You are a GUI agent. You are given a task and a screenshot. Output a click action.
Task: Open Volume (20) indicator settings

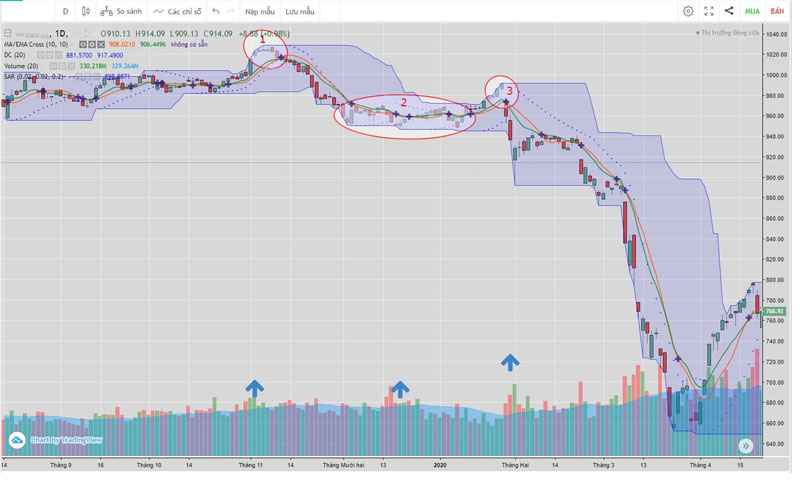click(x=62, y=66)
